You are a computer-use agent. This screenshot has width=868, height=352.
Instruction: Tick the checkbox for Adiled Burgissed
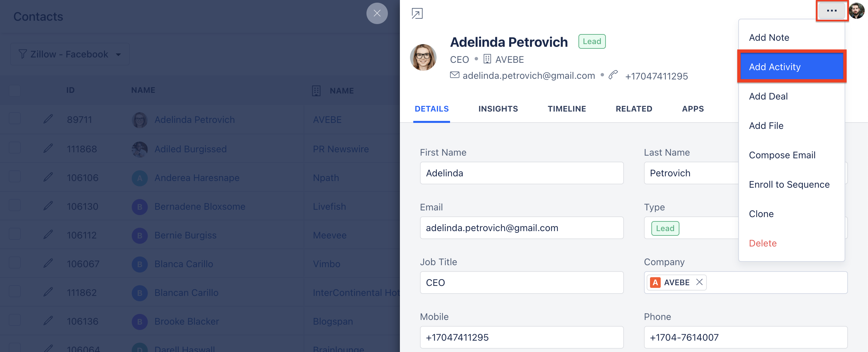(x=15, y=148)
